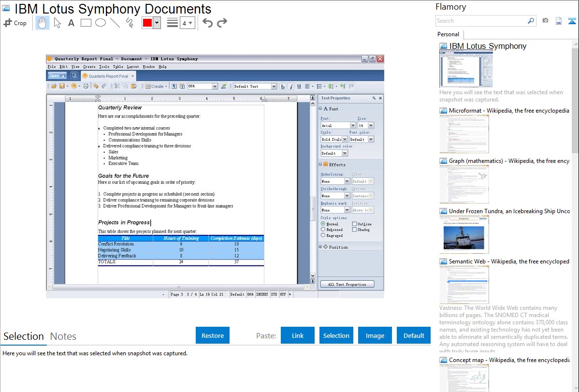
Task: Expand the Position section
Action: pyautogui.click(x=320, y=247)
